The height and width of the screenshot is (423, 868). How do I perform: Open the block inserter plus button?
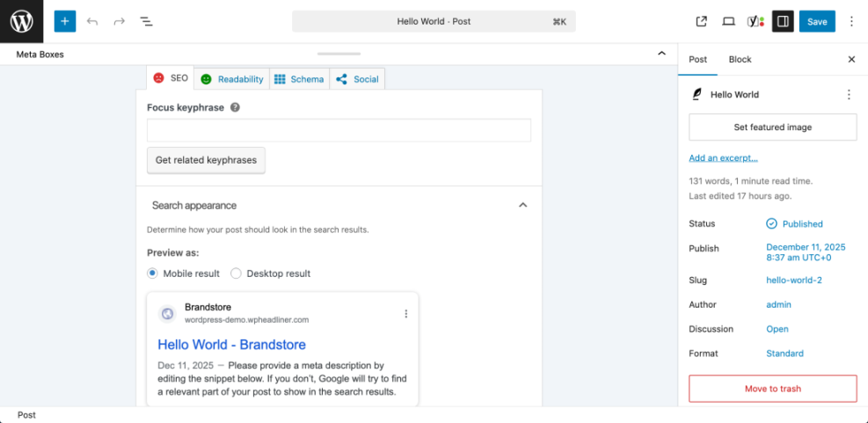point(65,22)
